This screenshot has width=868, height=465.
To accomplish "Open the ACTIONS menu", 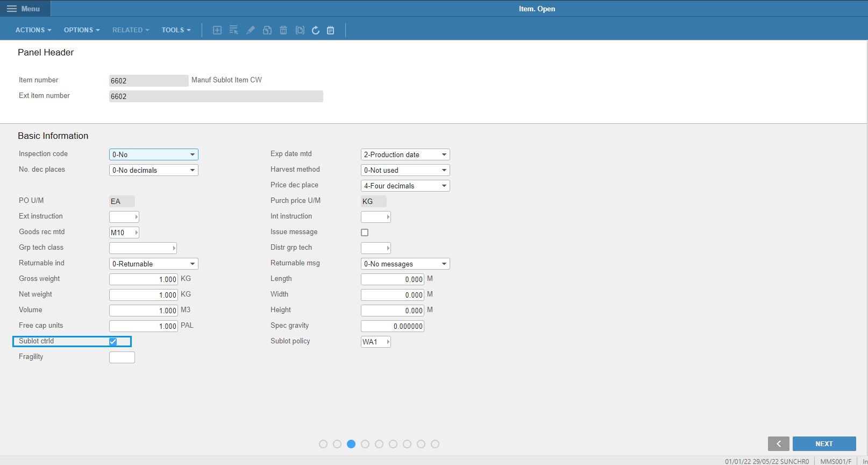I will pos(33,30).
